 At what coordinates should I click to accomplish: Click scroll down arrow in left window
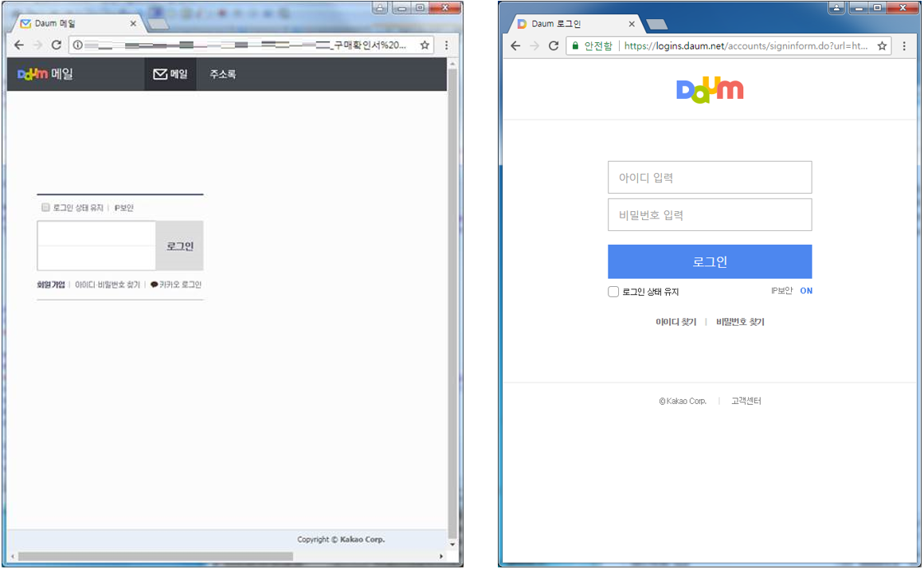pyautogui.click(x=452, y=543)
